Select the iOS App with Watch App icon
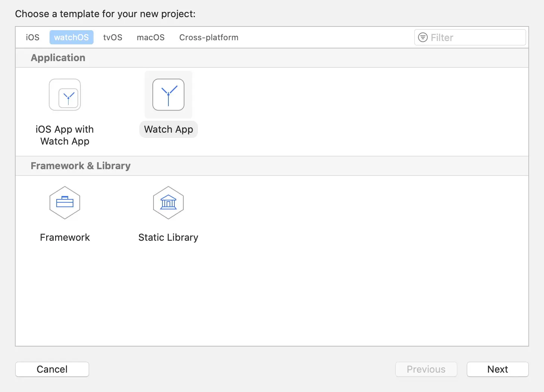Viewport: 544px width, 392px height. (65, 95)
